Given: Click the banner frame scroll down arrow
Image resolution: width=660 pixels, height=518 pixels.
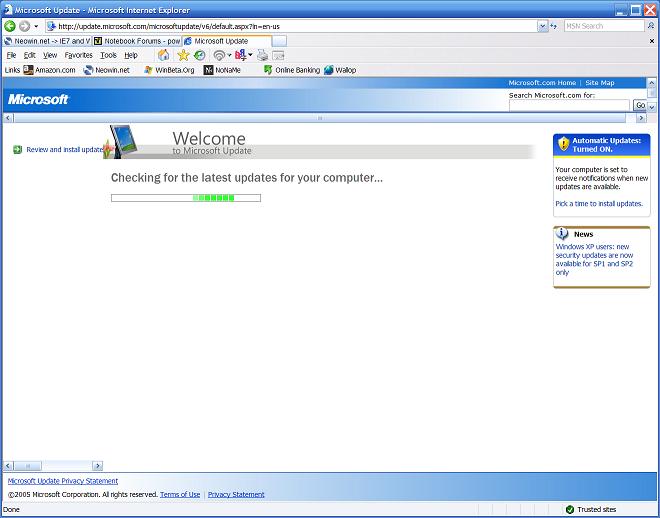Looking at the screenshot, I should coord(651,107).
